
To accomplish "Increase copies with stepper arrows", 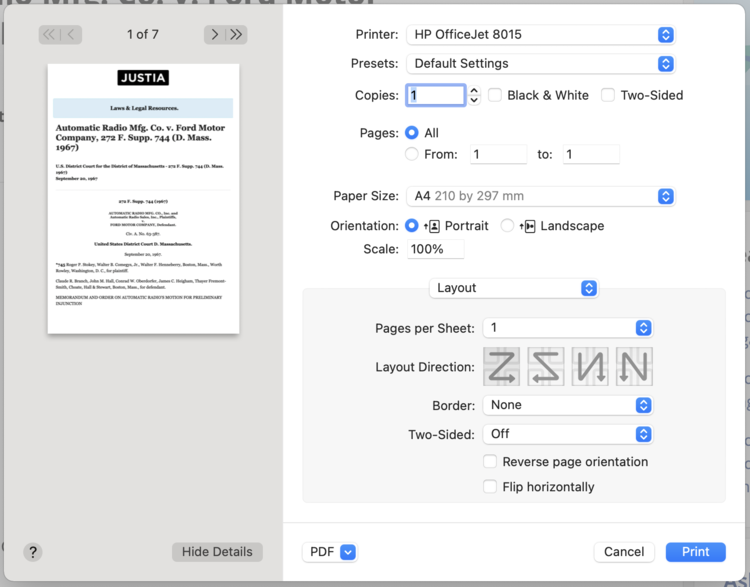I will tap(474, 90).
